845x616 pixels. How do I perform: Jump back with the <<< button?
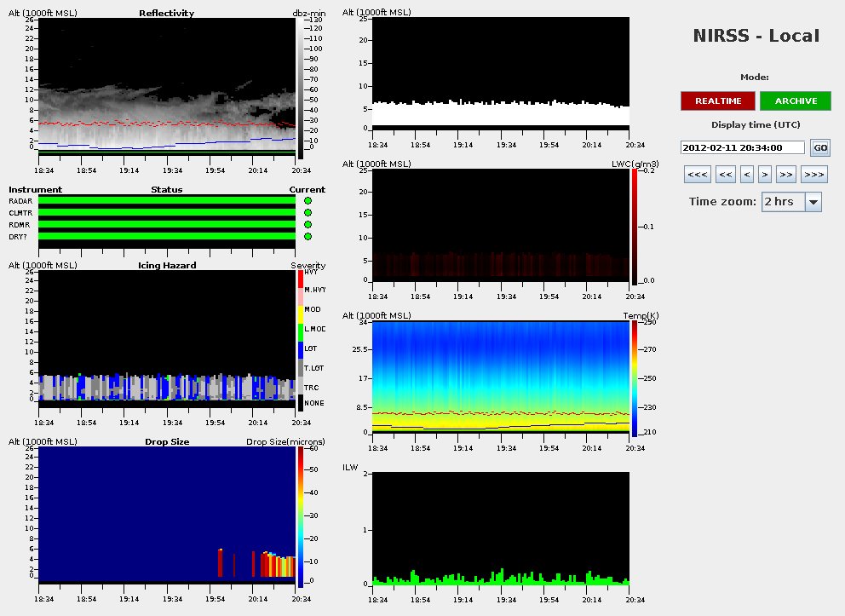(x=698, y=175)
